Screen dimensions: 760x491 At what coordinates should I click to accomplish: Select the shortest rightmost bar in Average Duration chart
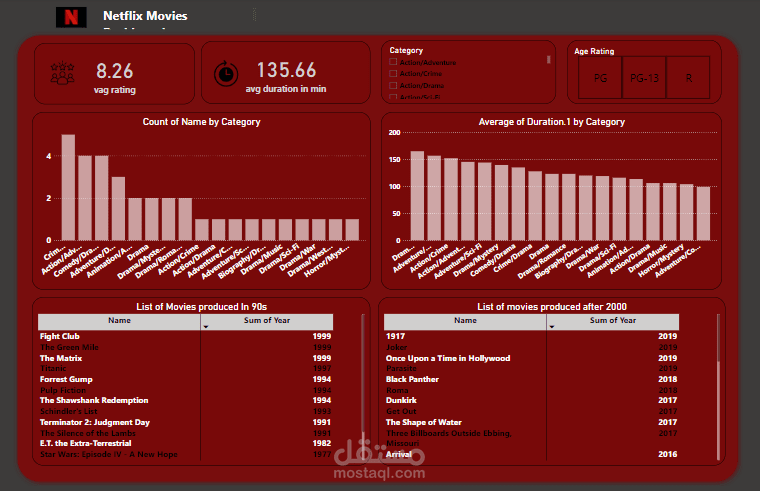(703, 214)
